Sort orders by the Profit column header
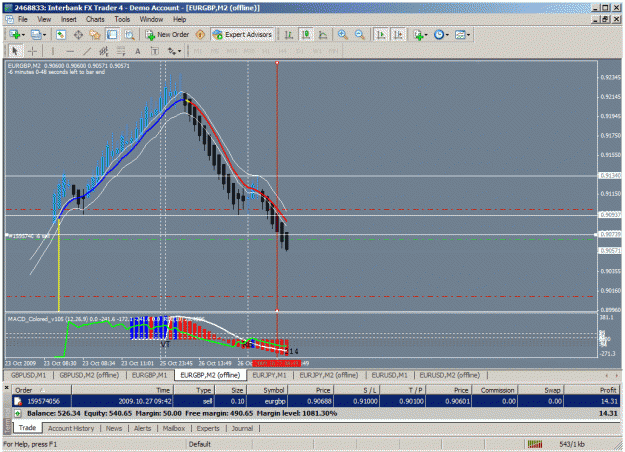This screenshot has height=452, width=625. pos(593,390)
